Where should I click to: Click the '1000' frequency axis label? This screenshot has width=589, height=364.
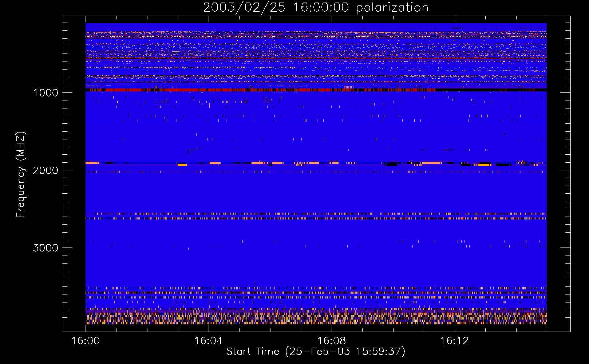[46, 93]
